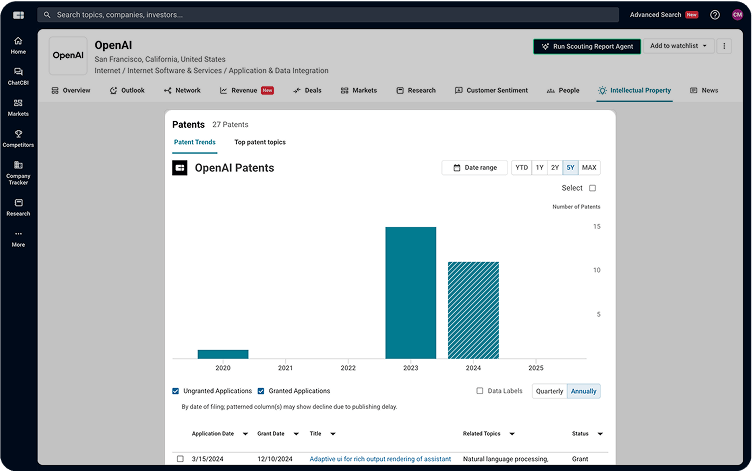Open the Adaptive UI patent title link
Screen dimensions: 752x471
(x=380, y=459)
